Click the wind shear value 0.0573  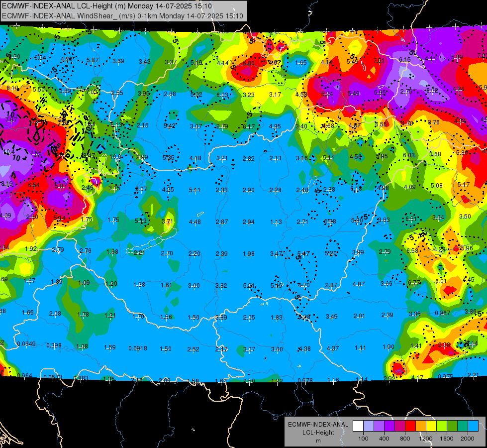(x=53, y=377)
